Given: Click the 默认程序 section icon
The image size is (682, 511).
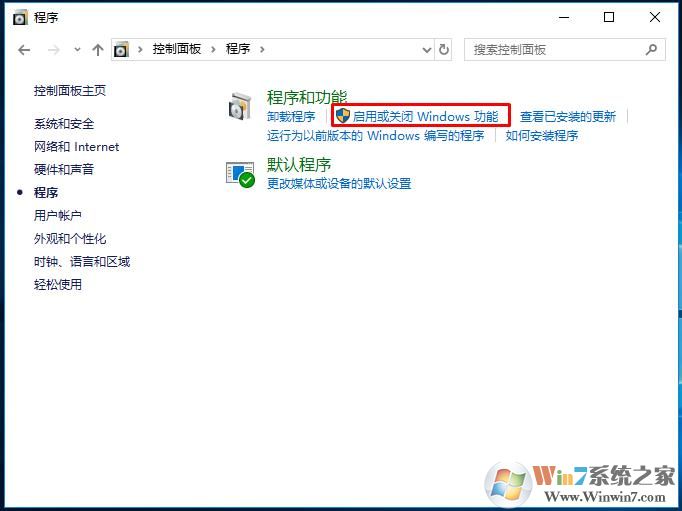Looking at the screenshot, I should coord(241,174).
